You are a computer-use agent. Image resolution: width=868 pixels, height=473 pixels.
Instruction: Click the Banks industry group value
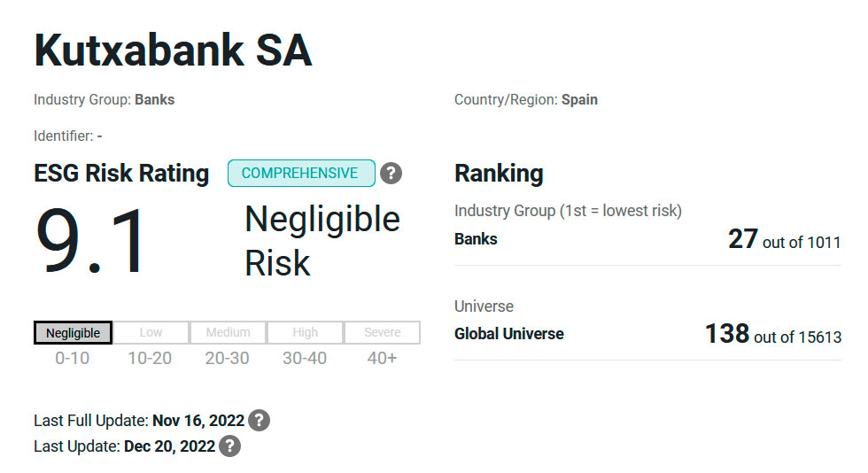pos(154,99)
